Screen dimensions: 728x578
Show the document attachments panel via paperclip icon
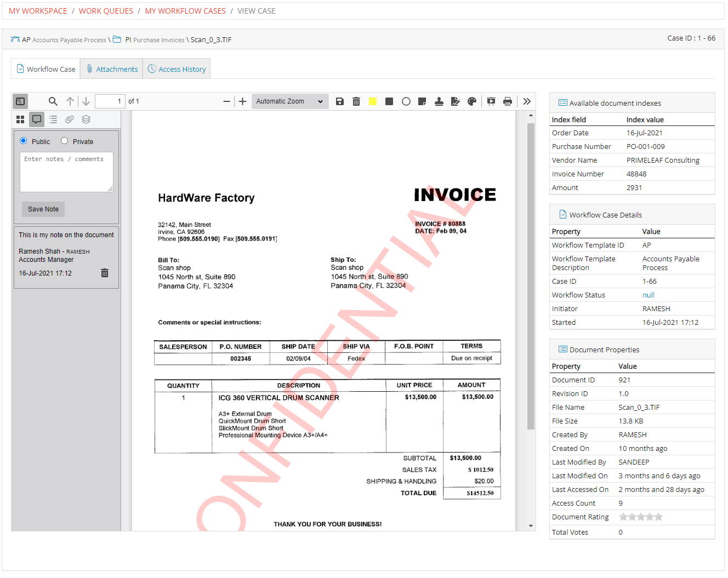coord(69,119)
